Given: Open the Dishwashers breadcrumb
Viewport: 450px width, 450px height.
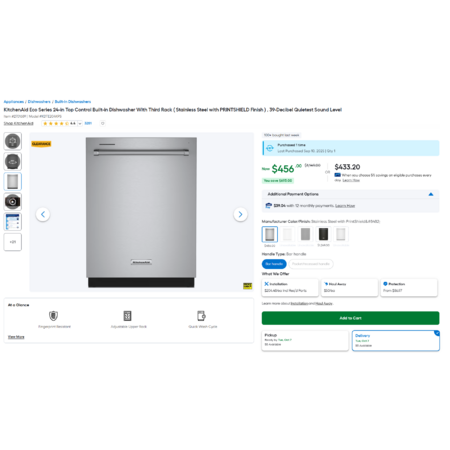Looking at the screenshot, I should click(39, 102).
